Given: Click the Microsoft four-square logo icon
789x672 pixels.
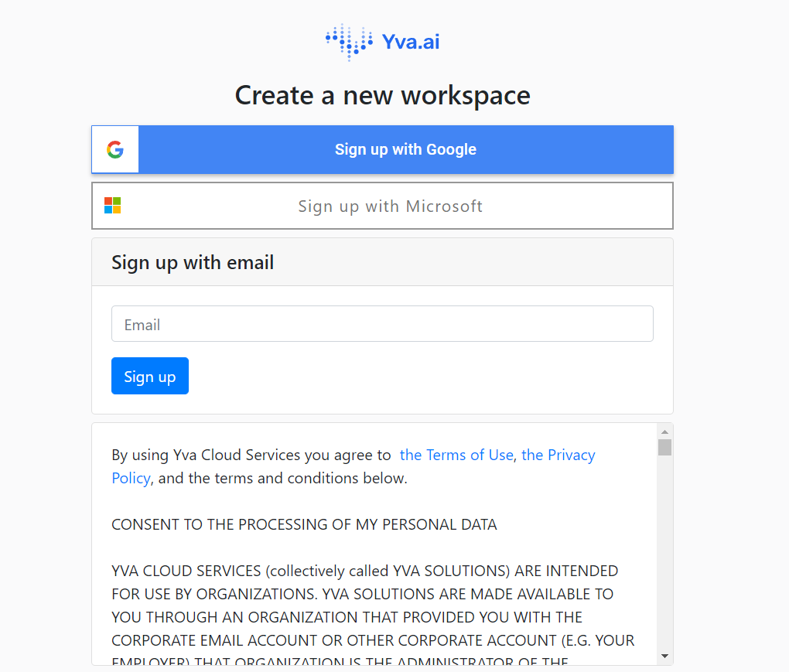Looking at the screenshot, I should click(112, 205).
